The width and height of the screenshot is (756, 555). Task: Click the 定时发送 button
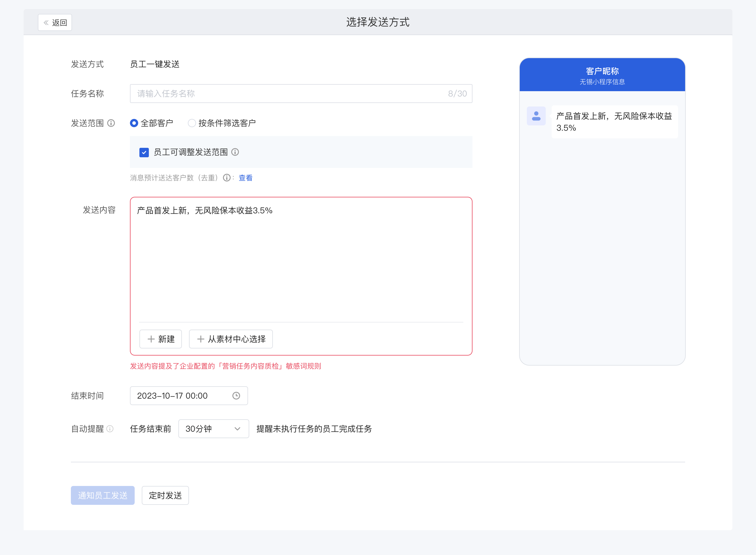165,495
